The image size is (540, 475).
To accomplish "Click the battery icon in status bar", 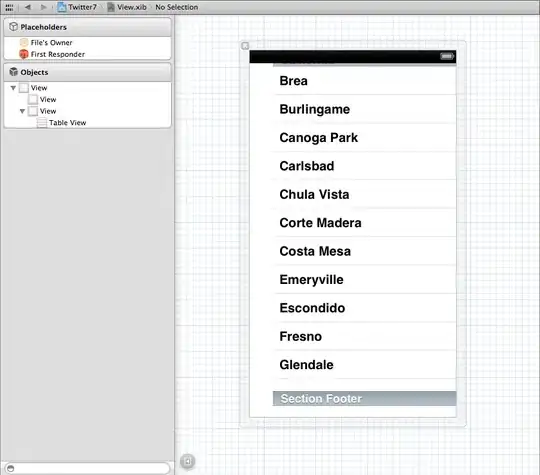I will (446, 56).
